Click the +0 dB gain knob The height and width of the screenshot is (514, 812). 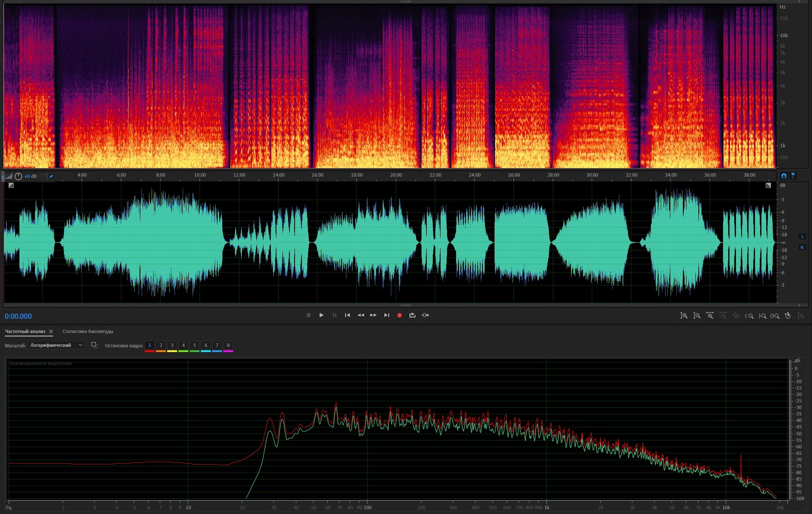[18, 176]
